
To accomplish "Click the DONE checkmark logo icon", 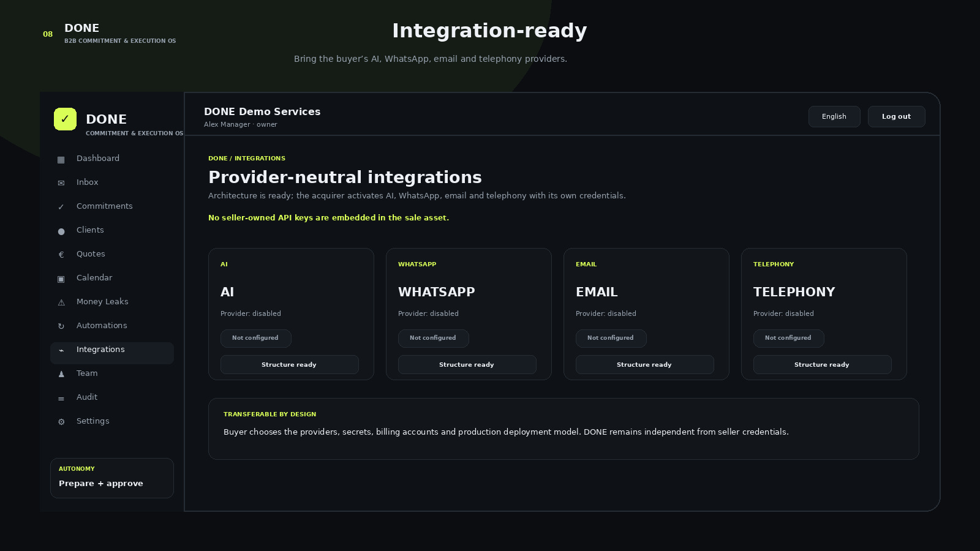I will pos(65,119).
